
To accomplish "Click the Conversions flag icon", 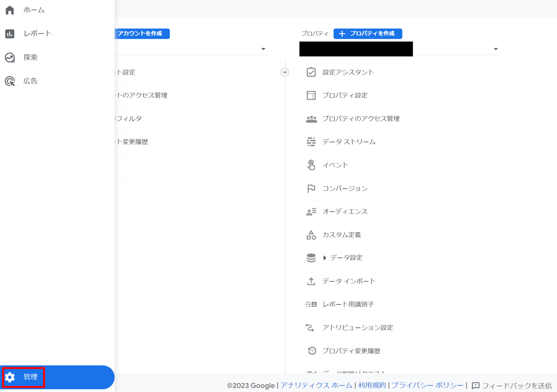I will pyautogui.click(x=311, y=188).
